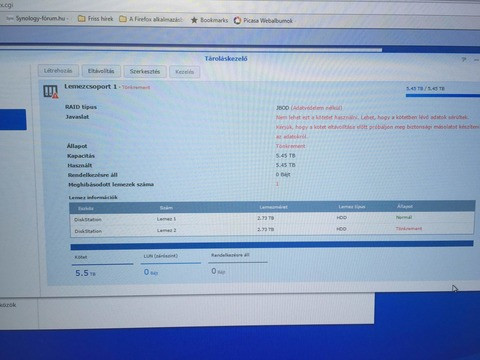Viewport: 480px width, 360px height.
Task: Click the 5.45 TB / 5.45 TB usage bar
Action: pyautogui.click(x=443, y=95)
